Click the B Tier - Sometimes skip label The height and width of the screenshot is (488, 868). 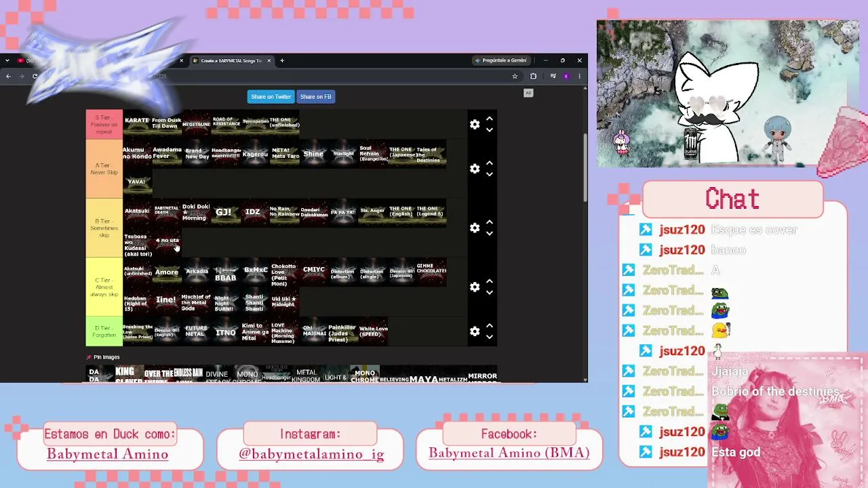click(104, 228)
